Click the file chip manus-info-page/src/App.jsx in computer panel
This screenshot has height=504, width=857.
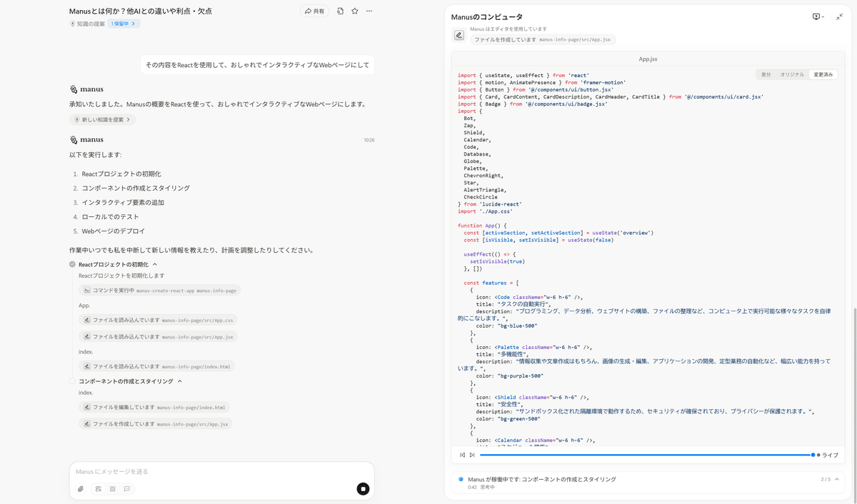pyautogui.click(x=543, y=40)
